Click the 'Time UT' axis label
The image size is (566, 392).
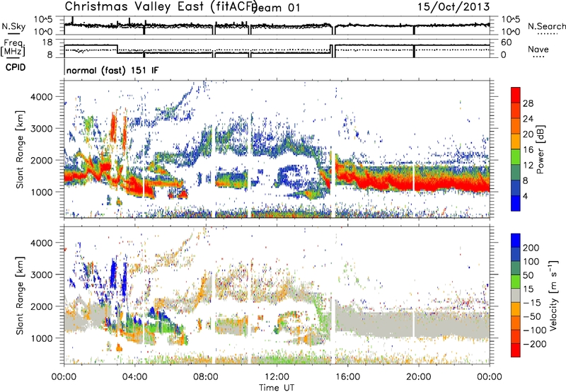click(277, 387)
